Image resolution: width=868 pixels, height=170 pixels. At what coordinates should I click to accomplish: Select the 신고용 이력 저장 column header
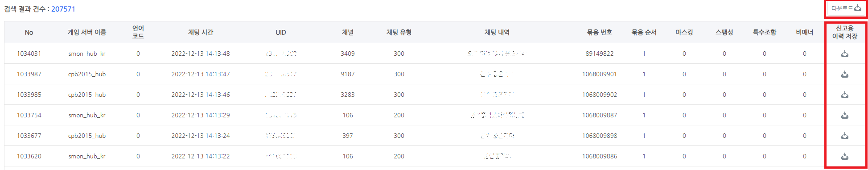coord(845,32)
